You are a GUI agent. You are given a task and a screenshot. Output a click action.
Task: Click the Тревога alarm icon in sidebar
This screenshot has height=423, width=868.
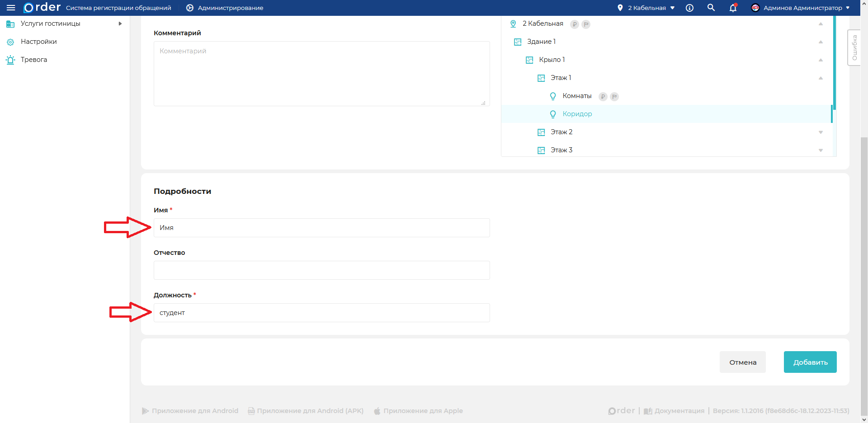pos(10,60)
